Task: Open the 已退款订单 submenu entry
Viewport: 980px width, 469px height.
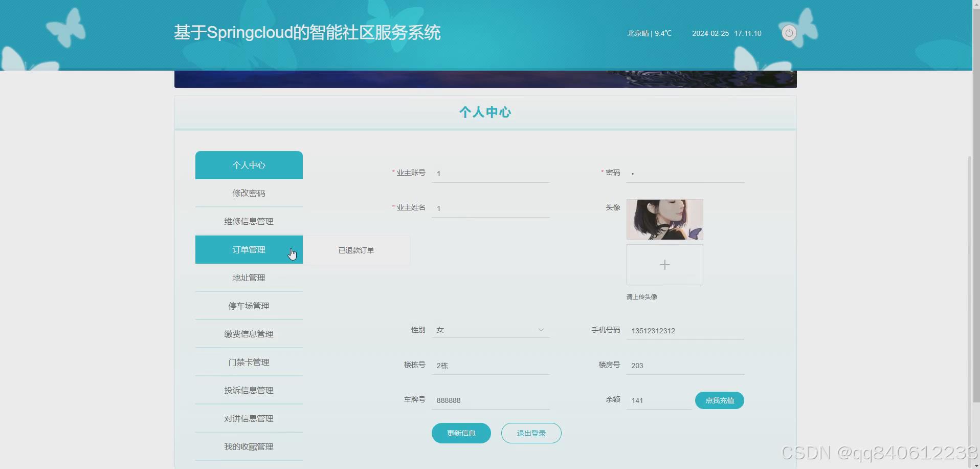Action: 356,250
